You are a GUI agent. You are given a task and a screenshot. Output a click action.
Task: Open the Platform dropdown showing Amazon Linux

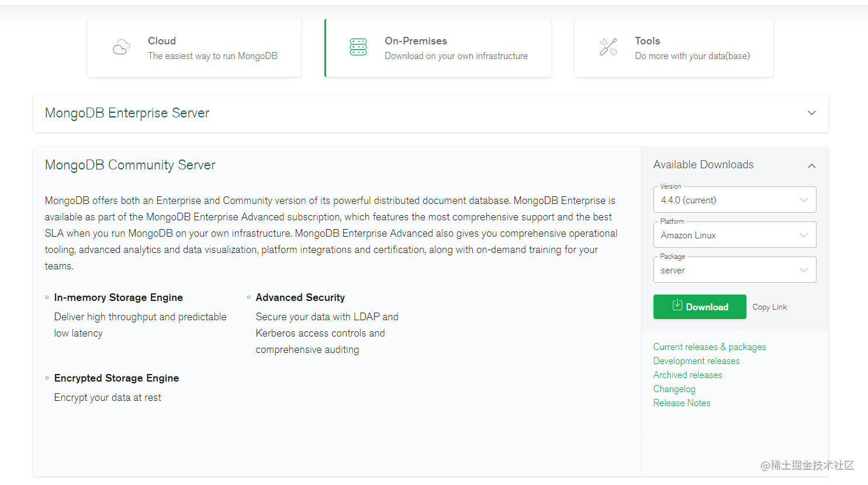tap(735, 235)
